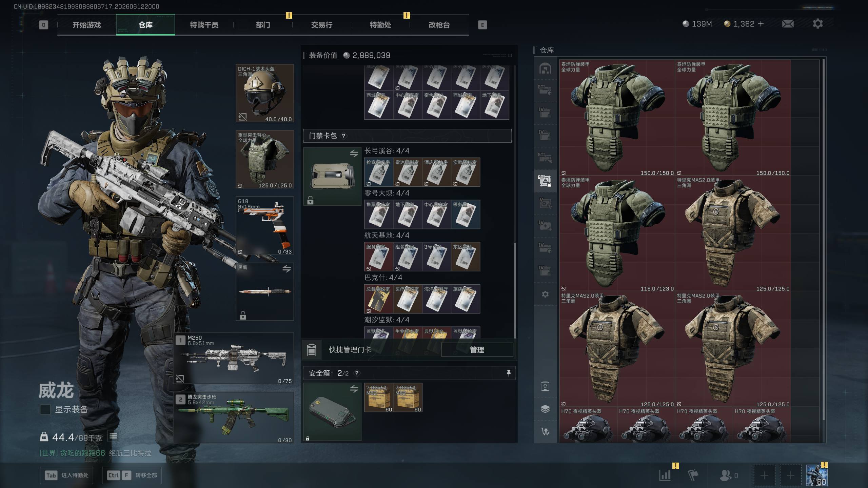
Task: Open the 部门 tab
Action: click(x=263, y=25)
